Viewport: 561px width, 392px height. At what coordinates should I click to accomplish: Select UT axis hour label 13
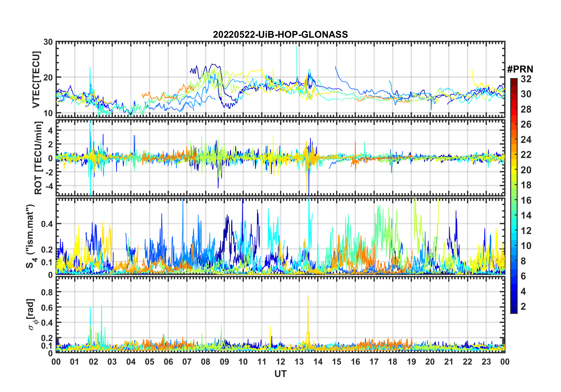pyautogui.click(x=299, y=362)
